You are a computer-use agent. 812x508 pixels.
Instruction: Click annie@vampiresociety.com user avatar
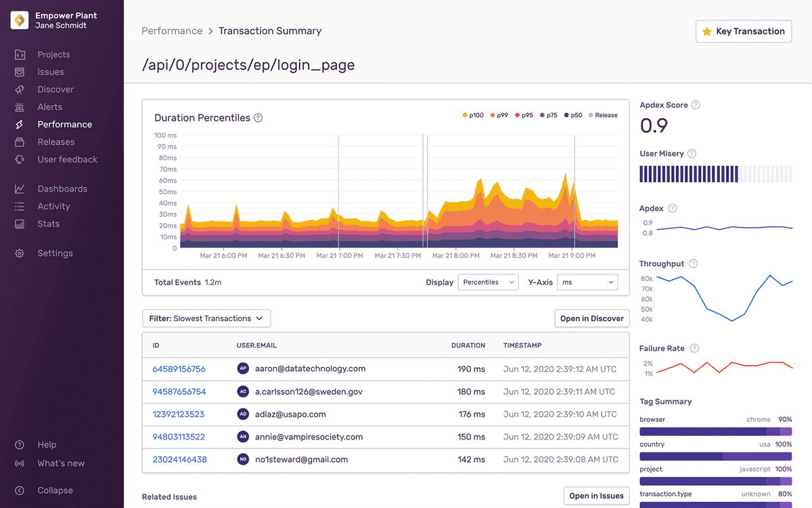(243, 437)
